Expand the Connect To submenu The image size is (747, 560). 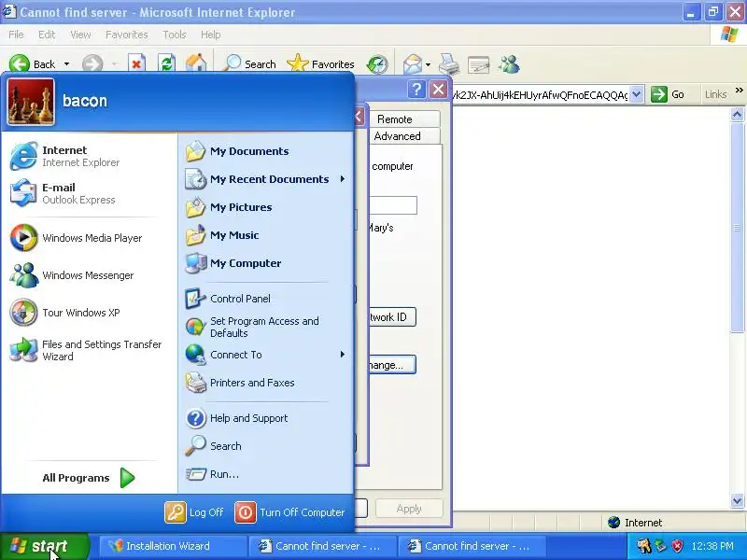point(343,355)
